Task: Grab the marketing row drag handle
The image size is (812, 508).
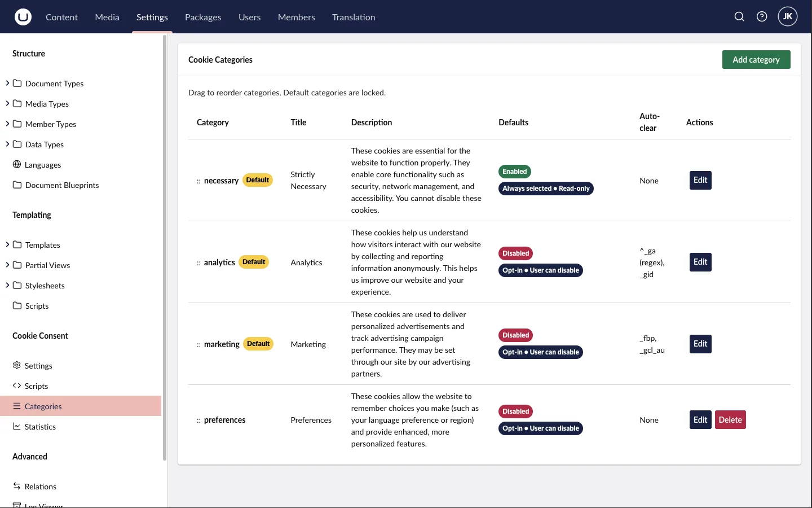Action: click(x=198, y=345)
